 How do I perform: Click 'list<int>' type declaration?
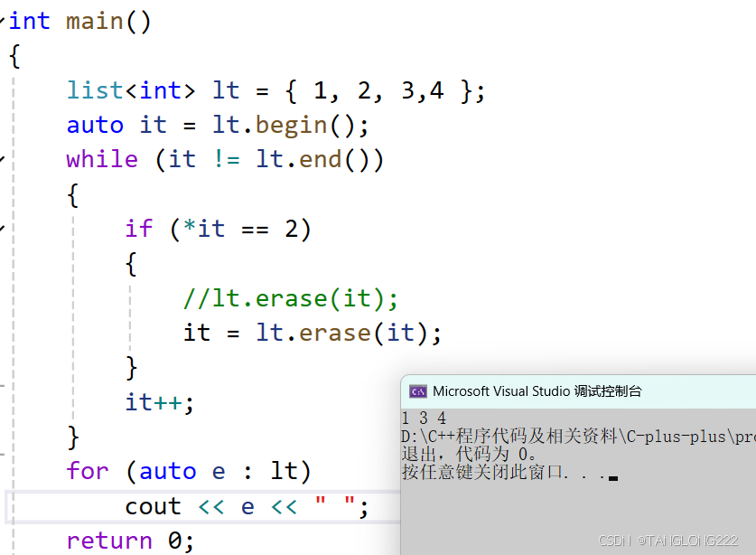(131, 90)
